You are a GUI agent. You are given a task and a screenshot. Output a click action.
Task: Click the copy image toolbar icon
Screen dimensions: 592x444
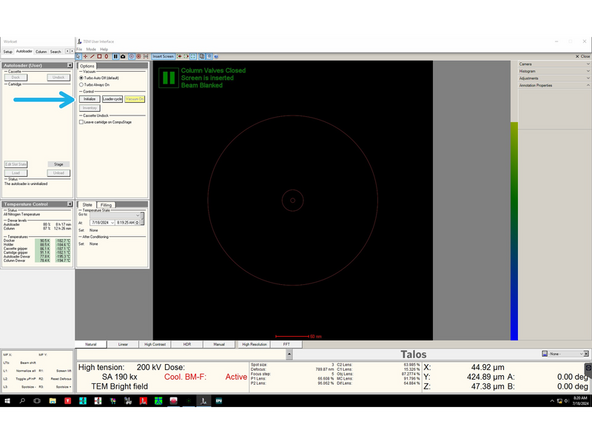[202, 57]
